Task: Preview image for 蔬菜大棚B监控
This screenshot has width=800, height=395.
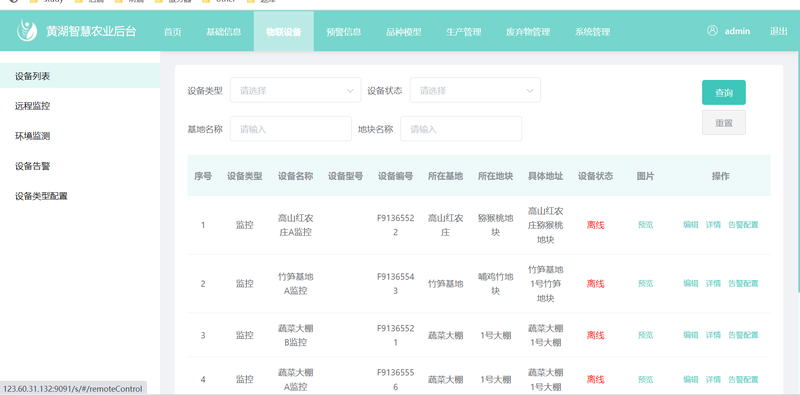Action: point(645,335)
